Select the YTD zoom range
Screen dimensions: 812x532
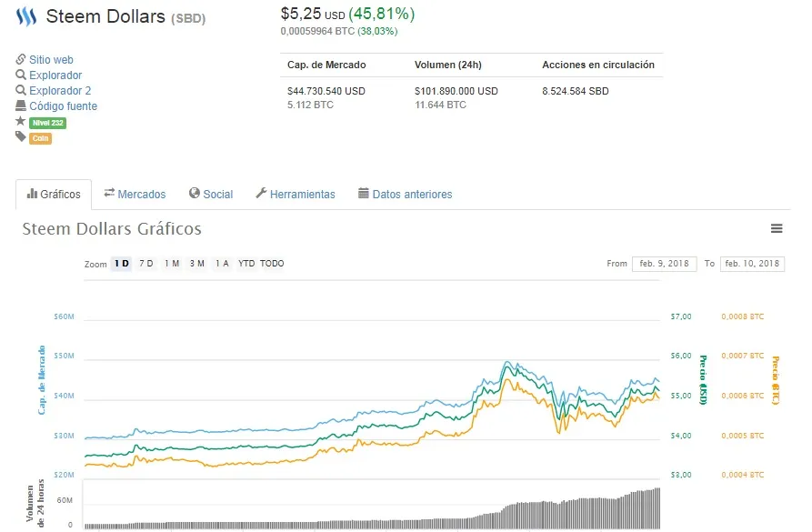(246, 264)
